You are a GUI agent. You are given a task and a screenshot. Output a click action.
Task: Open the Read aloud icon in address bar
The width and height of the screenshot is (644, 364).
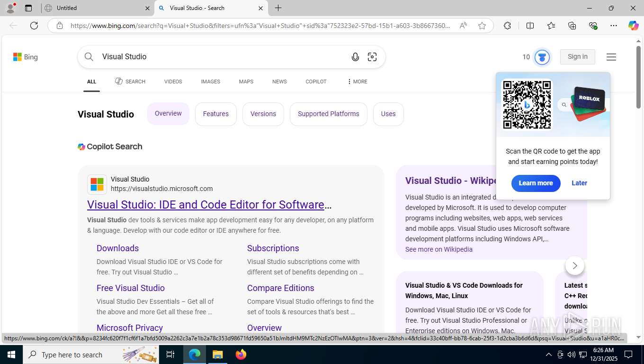click(x=463, y=26)
